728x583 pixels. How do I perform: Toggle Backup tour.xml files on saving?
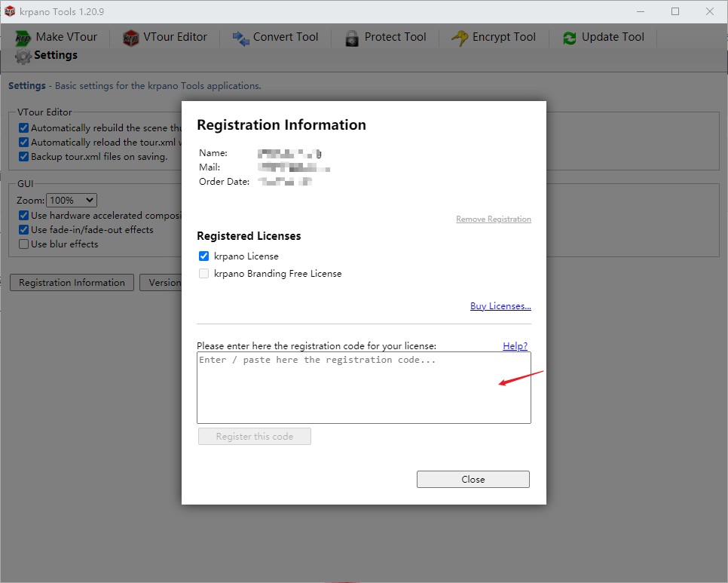pyautogui.click(x=24, y=157)
